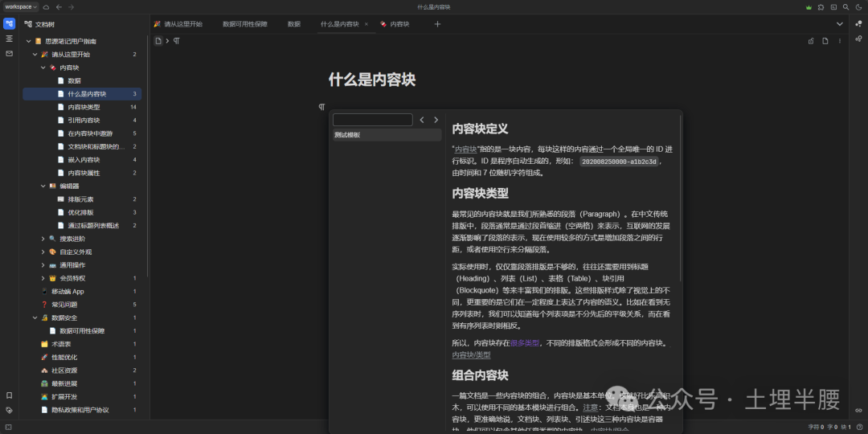Viewport: 868px width, 434px height.
Task: Open the tags panel icon
Action: (10, 410)
